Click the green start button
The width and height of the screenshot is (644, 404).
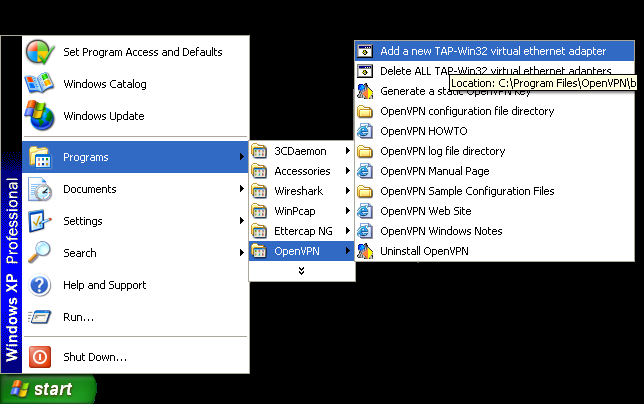[x=48, y=389]
